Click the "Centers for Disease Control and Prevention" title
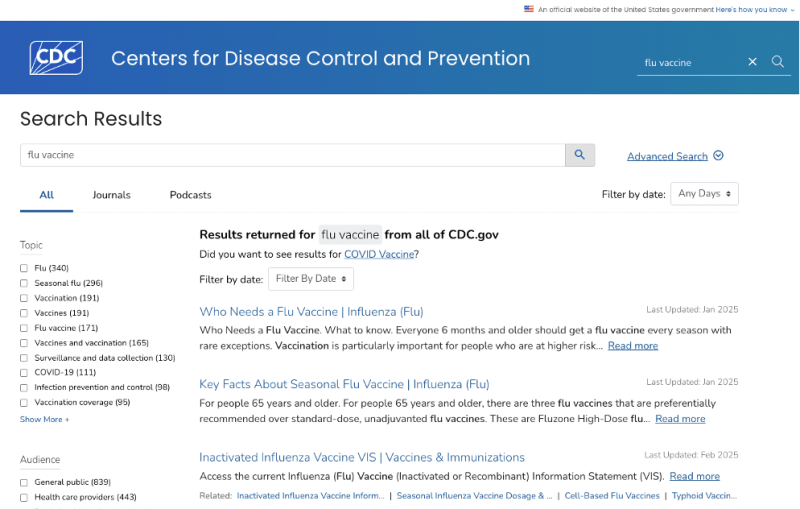The height and width of the screenshot is (509, 800). click(320, 58)
